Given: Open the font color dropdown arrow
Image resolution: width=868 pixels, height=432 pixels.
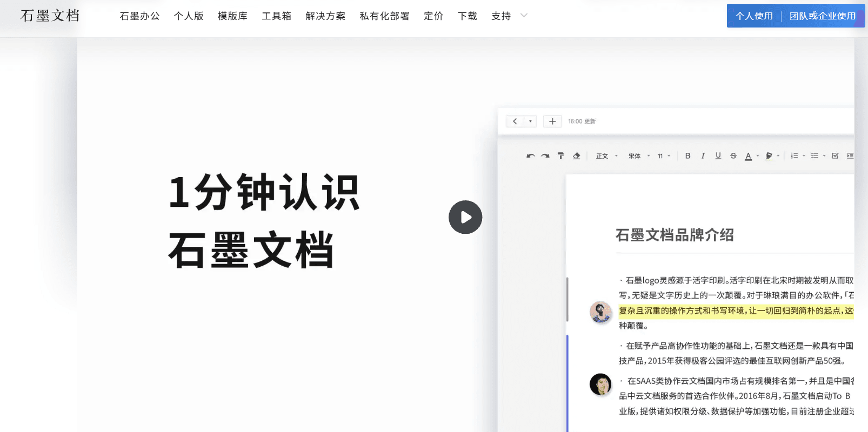Looking at the screenshot, I should 758,156.
